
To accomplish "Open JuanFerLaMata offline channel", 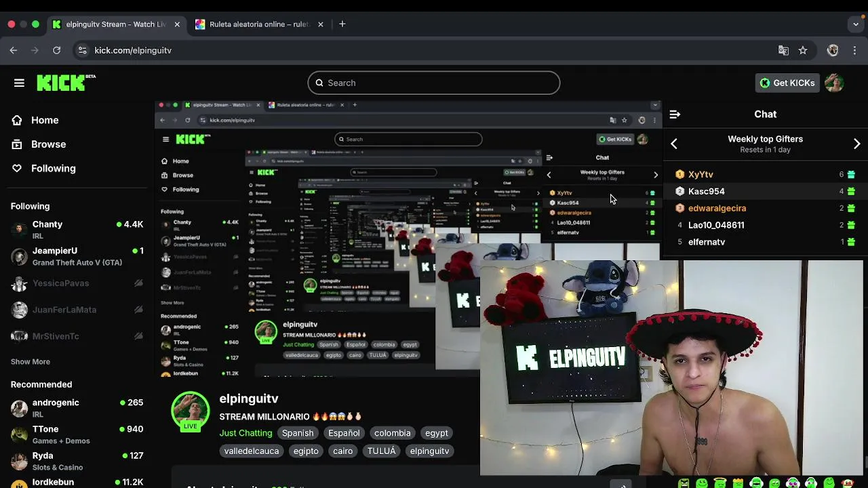I will click(77, 310).
